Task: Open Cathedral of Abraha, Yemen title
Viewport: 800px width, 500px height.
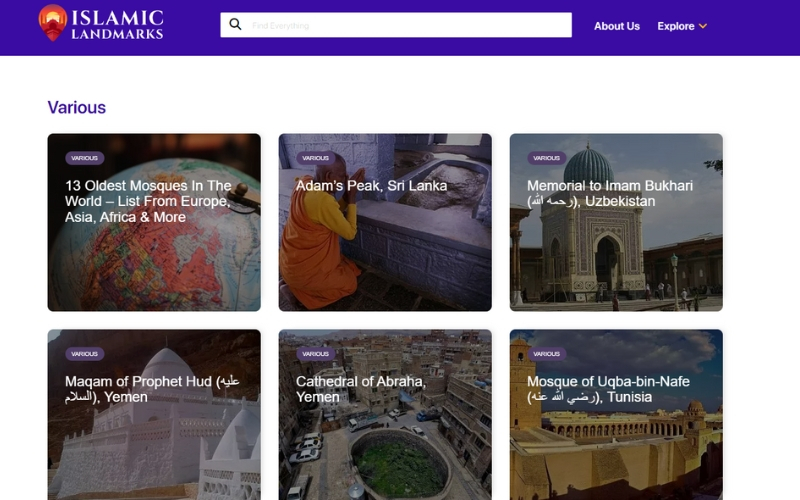Action: 360,389
